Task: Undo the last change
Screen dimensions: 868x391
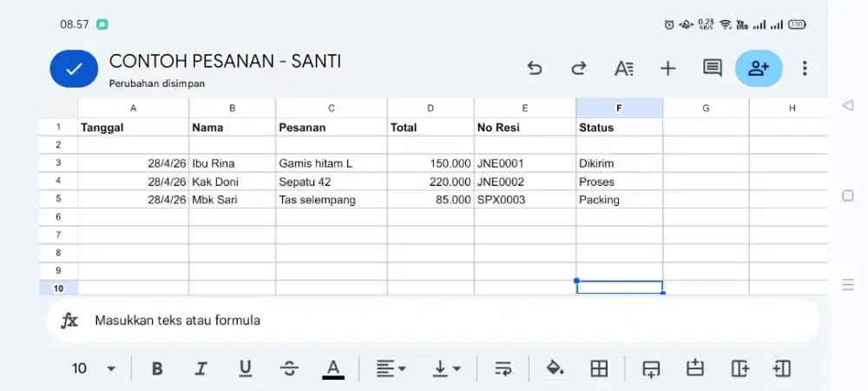Action: click(534, 68)
